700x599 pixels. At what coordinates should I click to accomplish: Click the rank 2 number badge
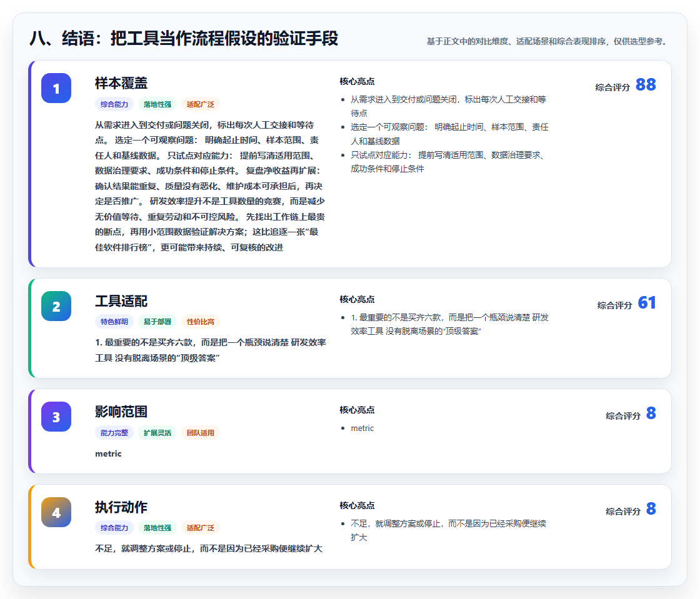coord(56,306)
